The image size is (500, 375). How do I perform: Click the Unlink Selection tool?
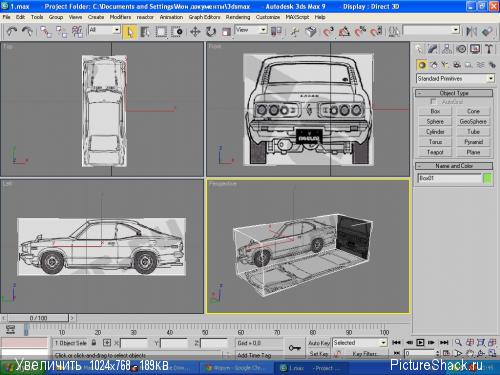(x=61, y=32)
